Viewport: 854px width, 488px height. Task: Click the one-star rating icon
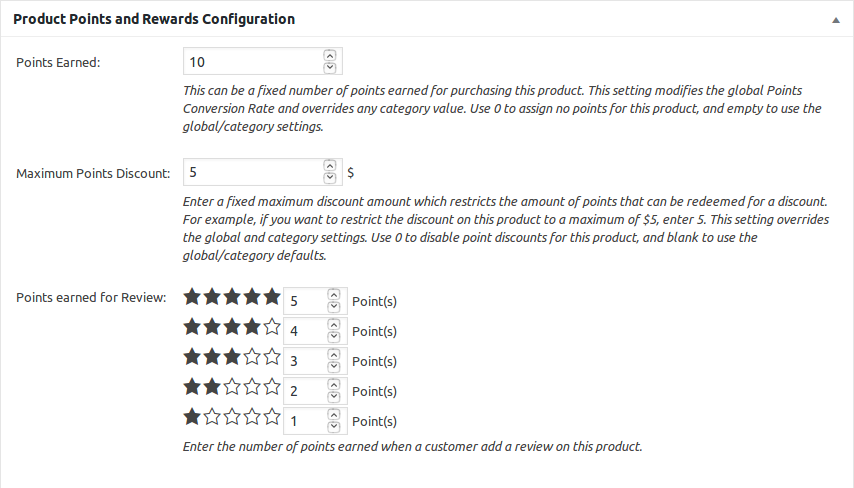point(232,417)
